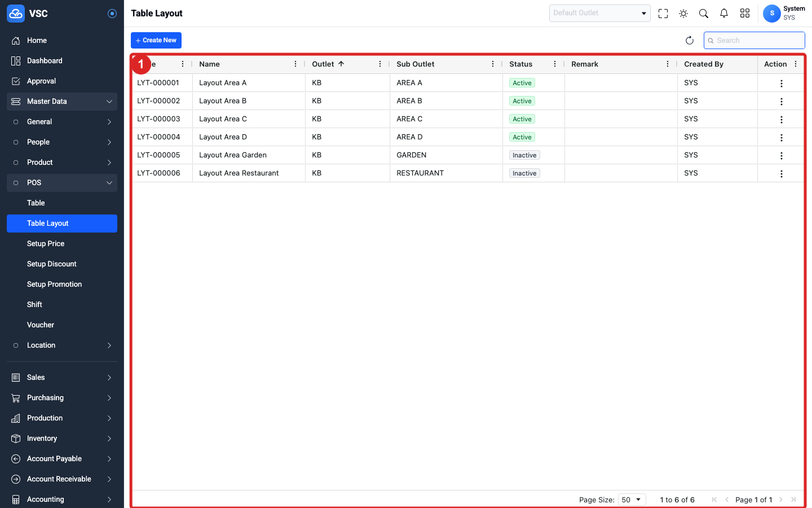The image size is (812, 508).
Task: Open the System user profile avatar
Action: point(772,14)
